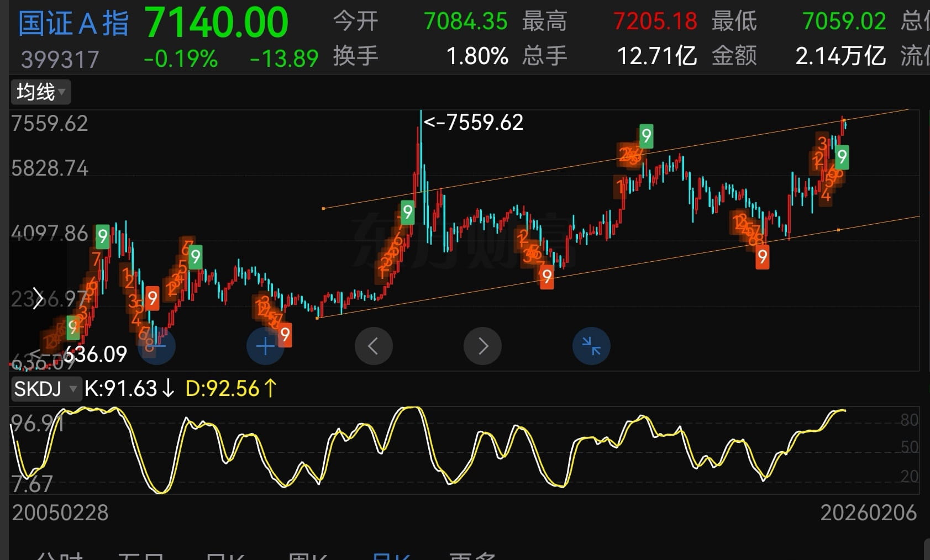Click the 7559.62 peak price annotation
Viewport: 930px width, 560px height.
(474, 122)
